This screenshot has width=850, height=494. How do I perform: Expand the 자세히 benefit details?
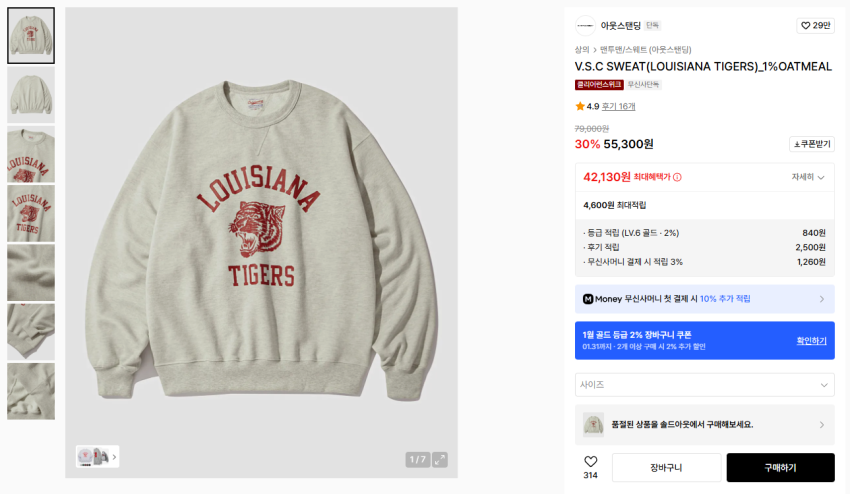(808, 177)
